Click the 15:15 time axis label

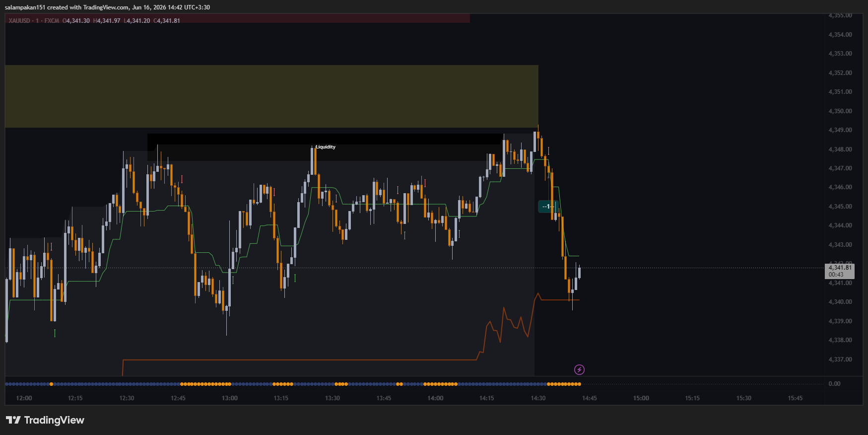(x=692, y=398)
